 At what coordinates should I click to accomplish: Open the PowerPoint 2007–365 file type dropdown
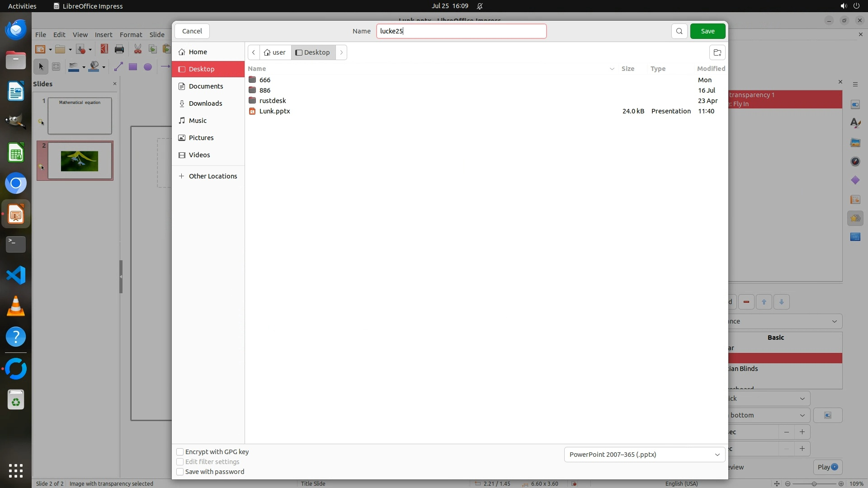point(644,455)
